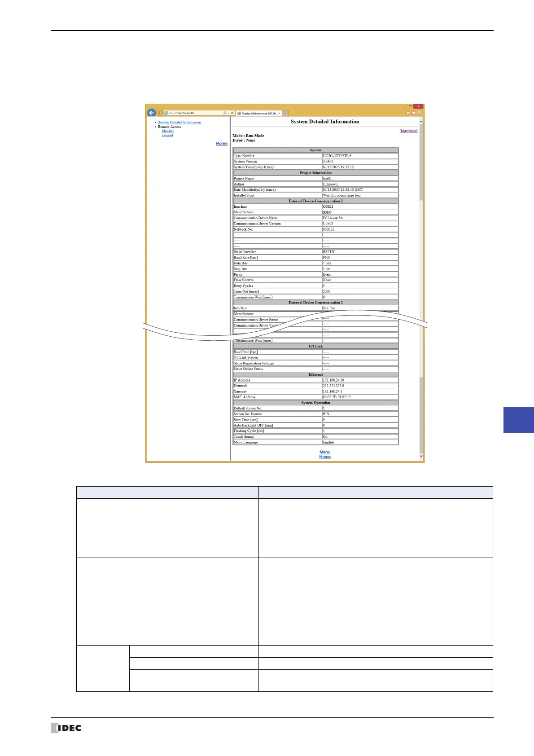Click the scrollbar down arrow
534x756 pixels.
click(421, 456)
